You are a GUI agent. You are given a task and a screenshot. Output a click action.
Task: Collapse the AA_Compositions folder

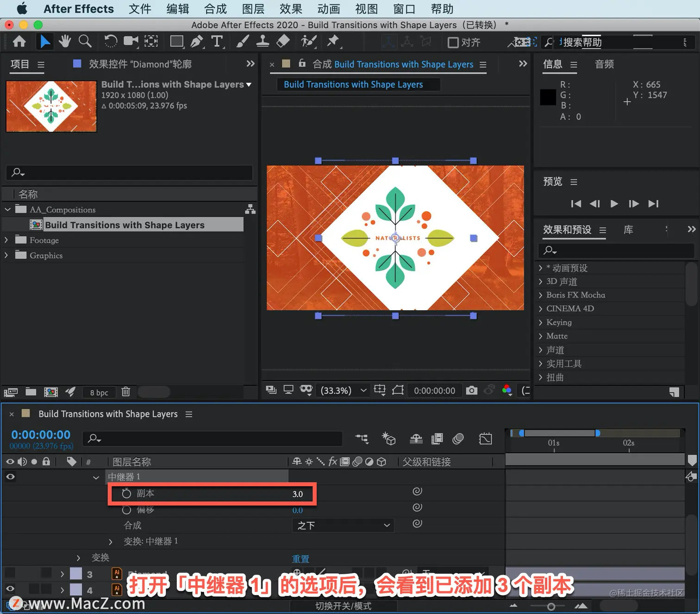click(x=7, y=209)
